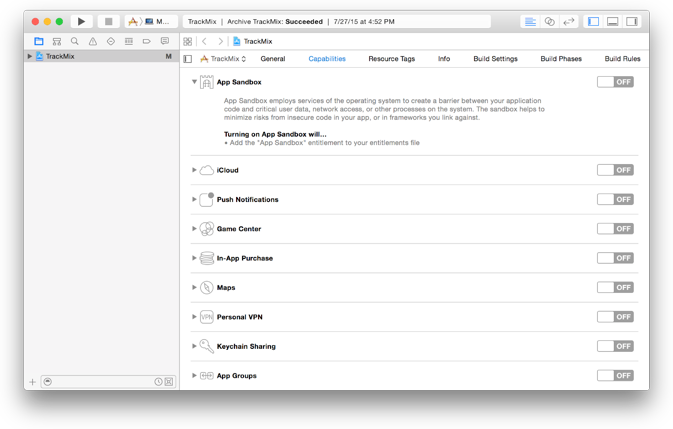The width and height of the screenshot is (673, 429).
Task: Add a new file with plus button
Action: click(x=32, y=382)
